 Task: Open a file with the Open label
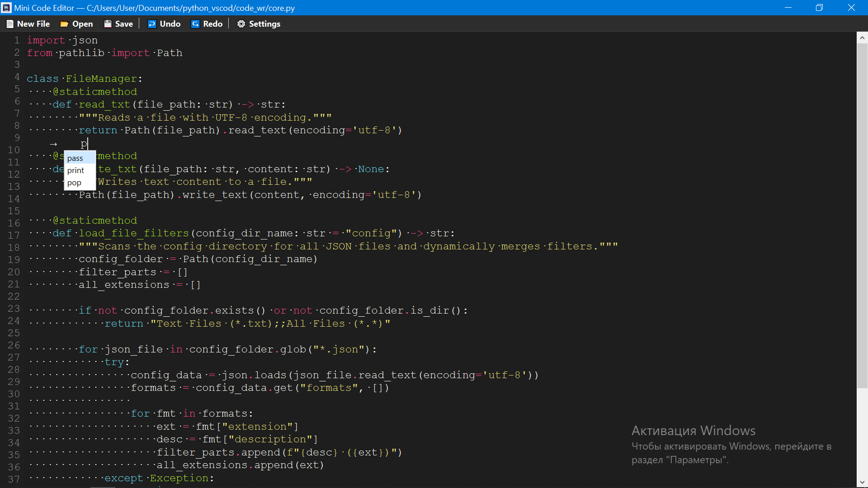[x=83, y=24]
